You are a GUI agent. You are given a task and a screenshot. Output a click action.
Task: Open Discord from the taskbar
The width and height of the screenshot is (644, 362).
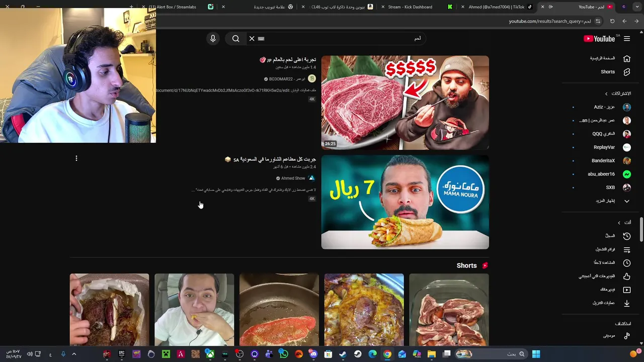313,354
